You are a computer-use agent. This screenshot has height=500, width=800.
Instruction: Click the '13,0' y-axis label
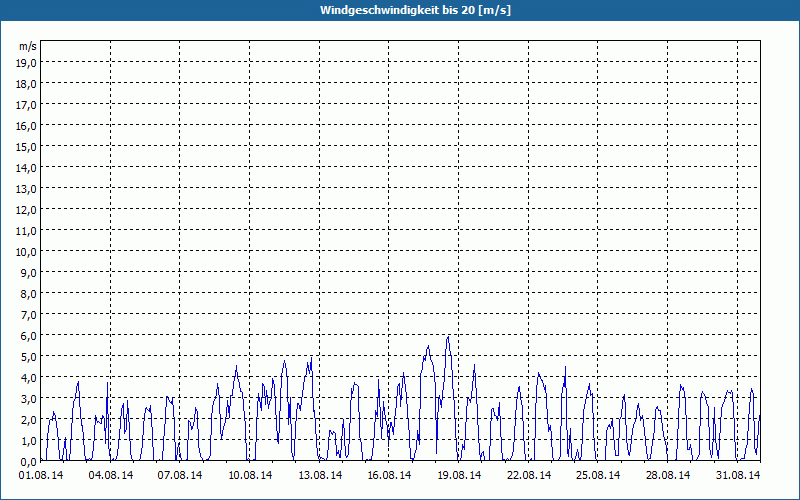[x=27, y=189]
